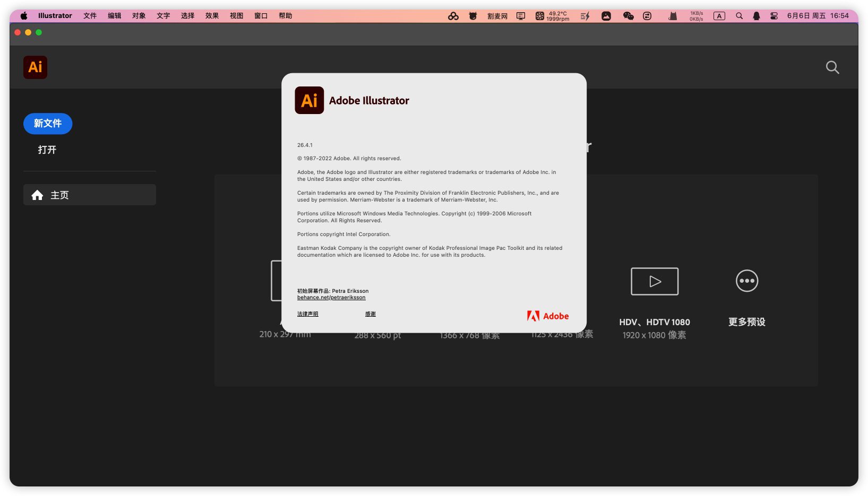
Task: Open behance.net/petraeriksson link
Action: (331, 298)
